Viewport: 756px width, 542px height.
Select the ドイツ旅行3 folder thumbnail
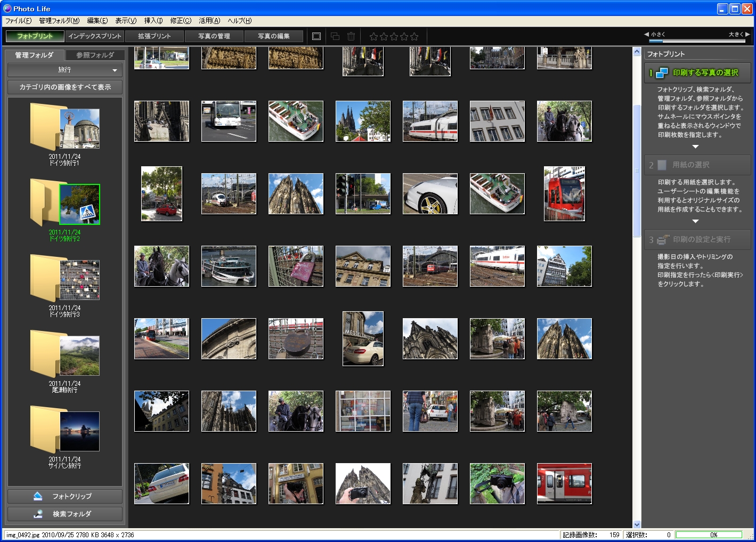pos(80,278)
